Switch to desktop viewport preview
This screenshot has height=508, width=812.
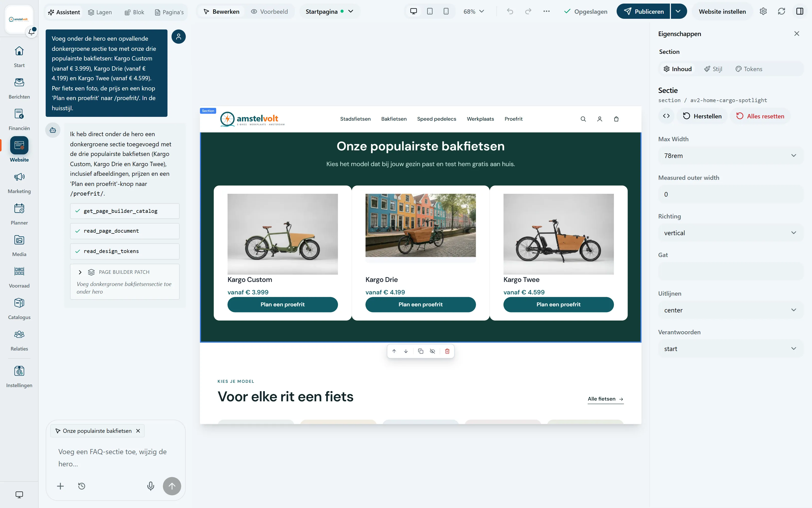pyautogui.click(x=413, y=11)
